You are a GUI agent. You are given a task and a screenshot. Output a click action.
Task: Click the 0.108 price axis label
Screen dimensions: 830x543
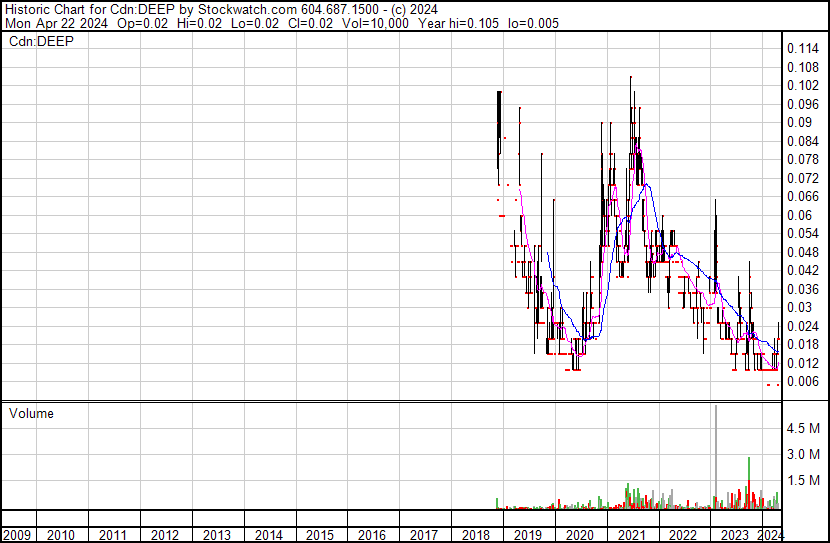point(803,67)
